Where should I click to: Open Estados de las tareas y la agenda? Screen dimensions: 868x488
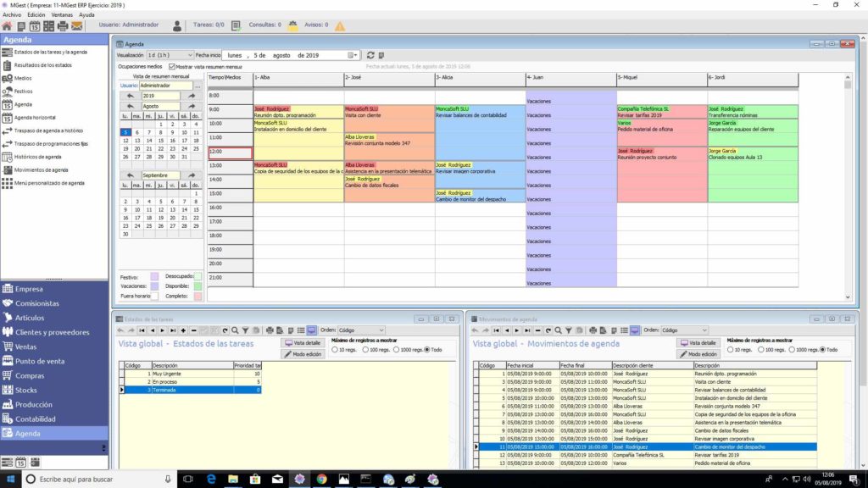[x=50, y=52]
